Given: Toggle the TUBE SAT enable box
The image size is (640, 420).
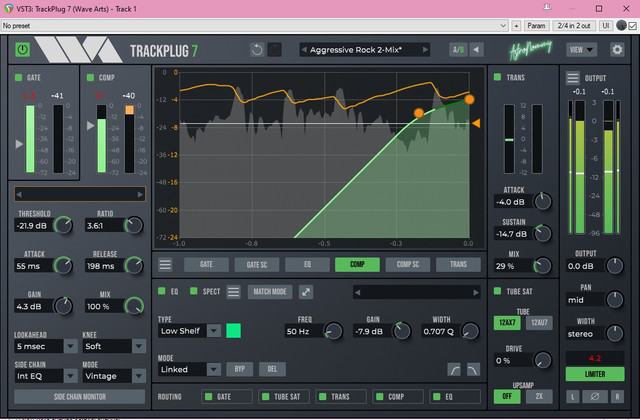Looking at the screenshot, I should point(497,291).
